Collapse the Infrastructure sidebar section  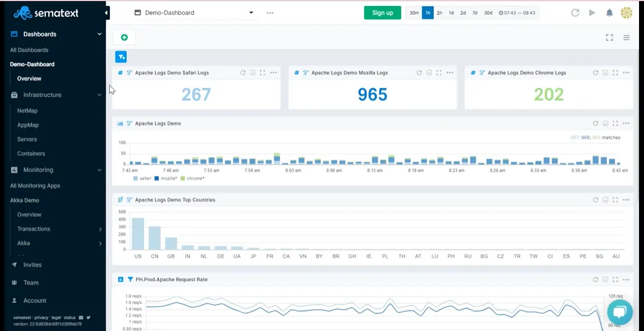(x=99, y=95)
